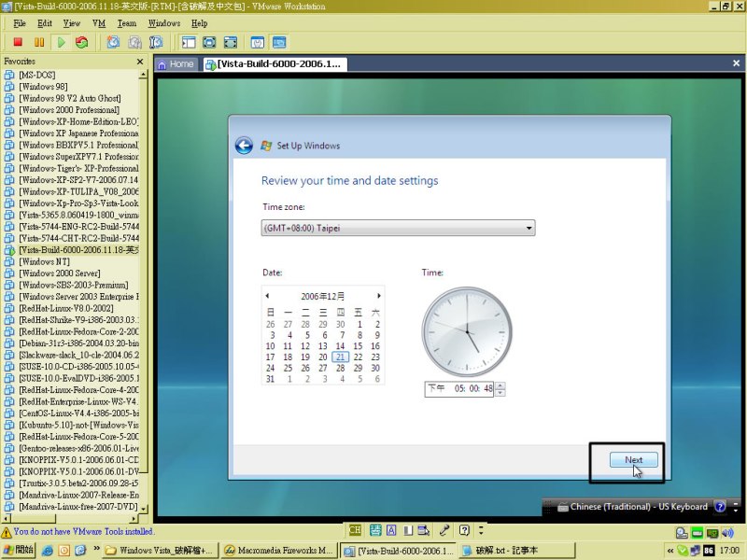Image resolution: width=747 pixels, height=560 pixels.
Task: Click Favorites horizontal scroll right arrow
Action: [x=134, y=519]
